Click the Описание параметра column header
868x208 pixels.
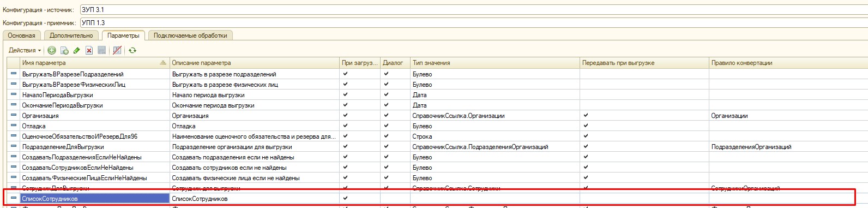pos(255,63)
